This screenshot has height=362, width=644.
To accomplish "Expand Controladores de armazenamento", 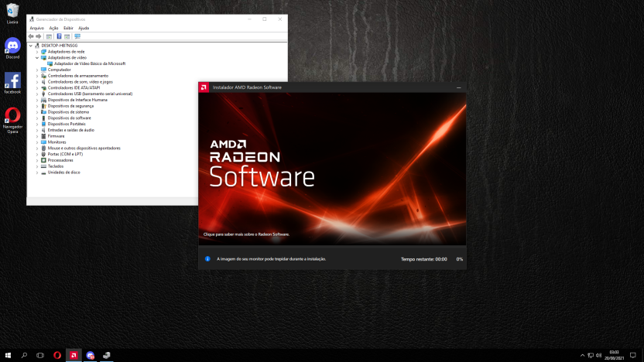I will click(37, 76).
